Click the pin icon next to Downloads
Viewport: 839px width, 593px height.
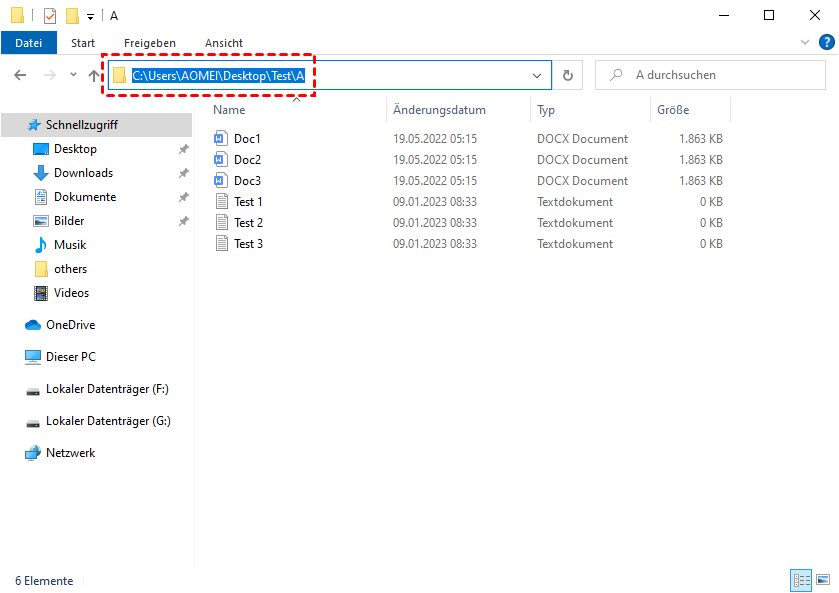[184, 173]
